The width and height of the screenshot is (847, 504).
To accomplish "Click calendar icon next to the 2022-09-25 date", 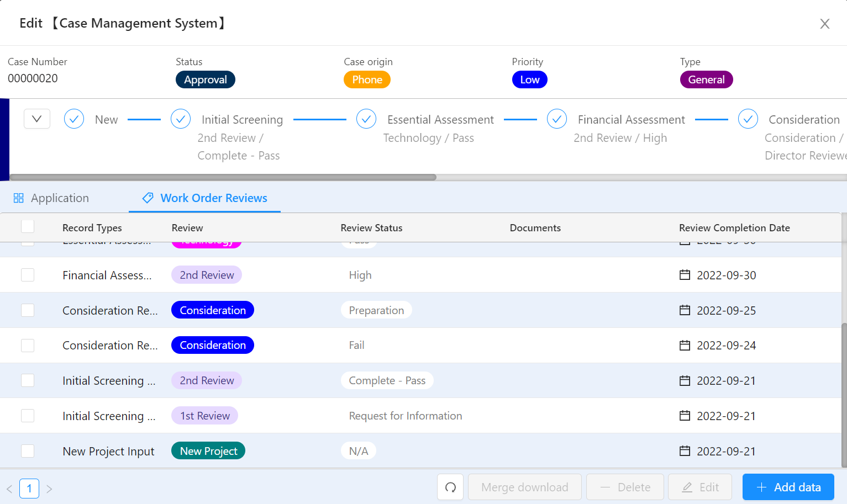I will coord(685,310).
